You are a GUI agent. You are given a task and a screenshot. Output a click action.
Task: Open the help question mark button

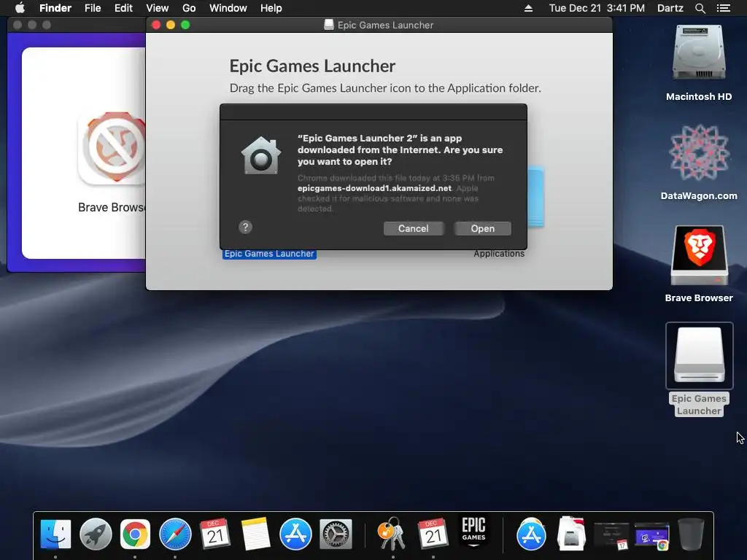245,227
